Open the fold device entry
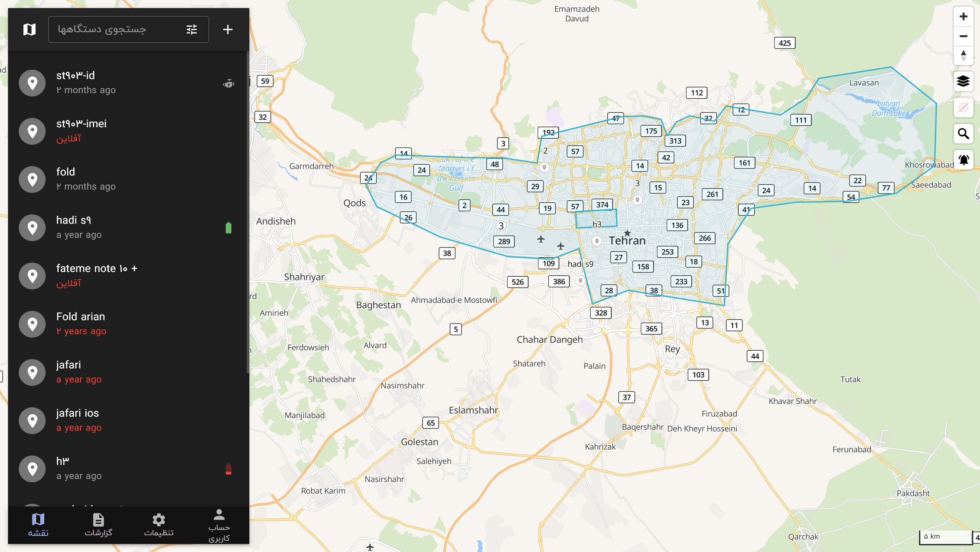 point(129,179)
